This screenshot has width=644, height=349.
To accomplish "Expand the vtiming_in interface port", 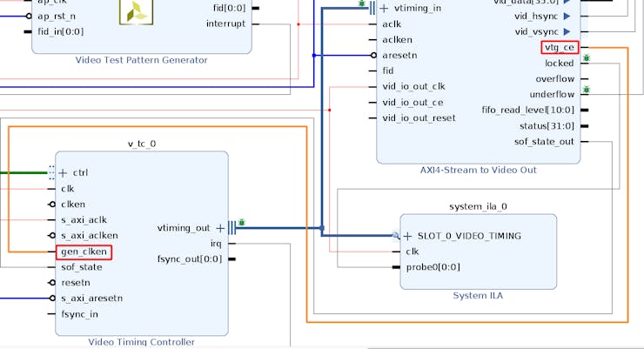I will pos(384,8).
